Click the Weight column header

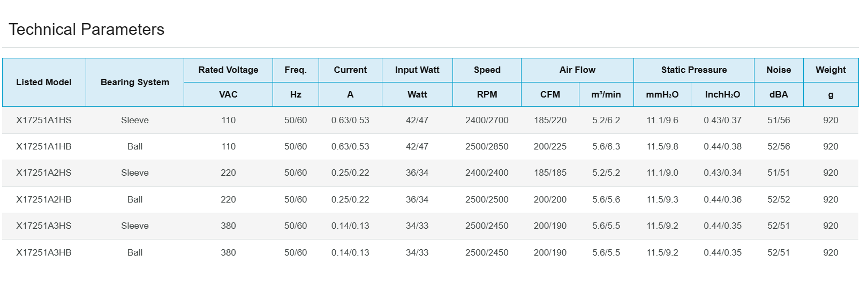[831, 70]
